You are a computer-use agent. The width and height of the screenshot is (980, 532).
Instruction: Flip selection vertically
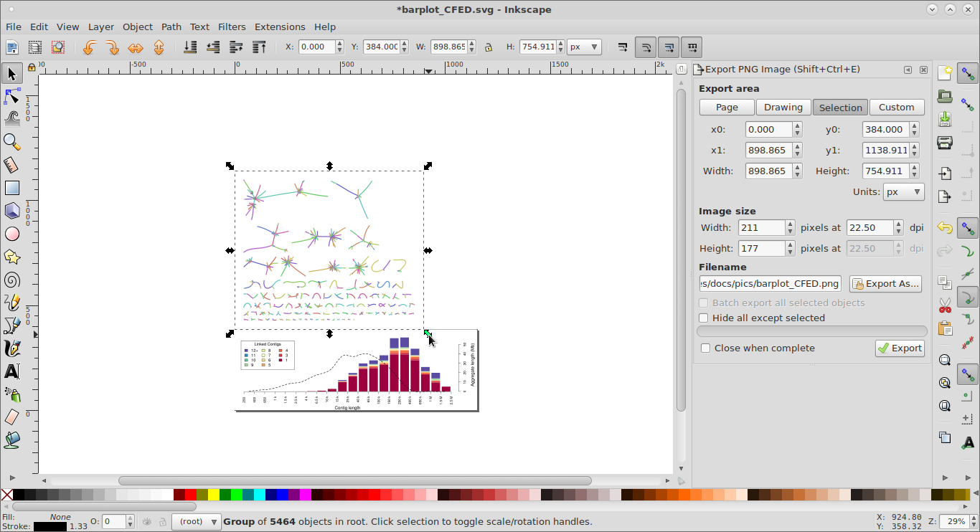click(x=159, y=47)
